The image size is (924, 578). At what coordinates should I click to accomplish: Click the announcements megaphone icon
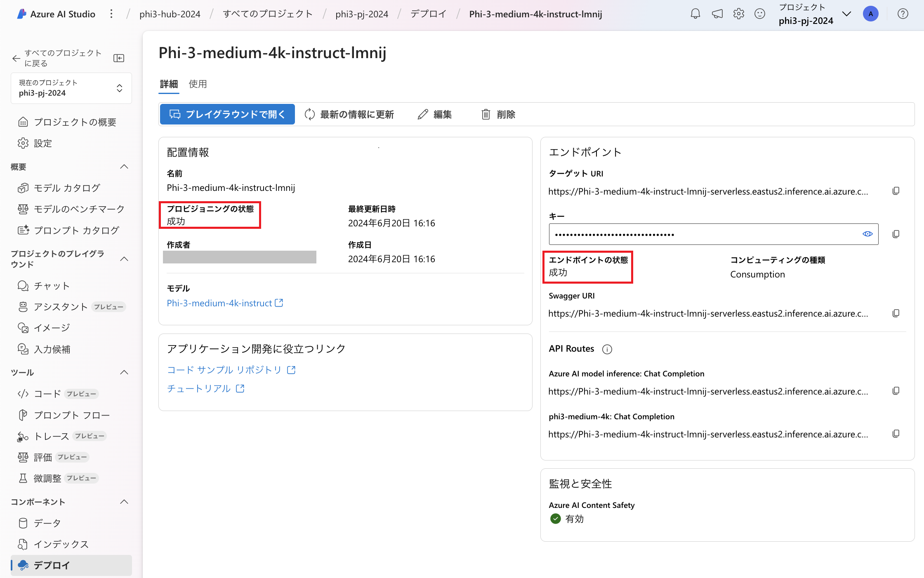717,14
